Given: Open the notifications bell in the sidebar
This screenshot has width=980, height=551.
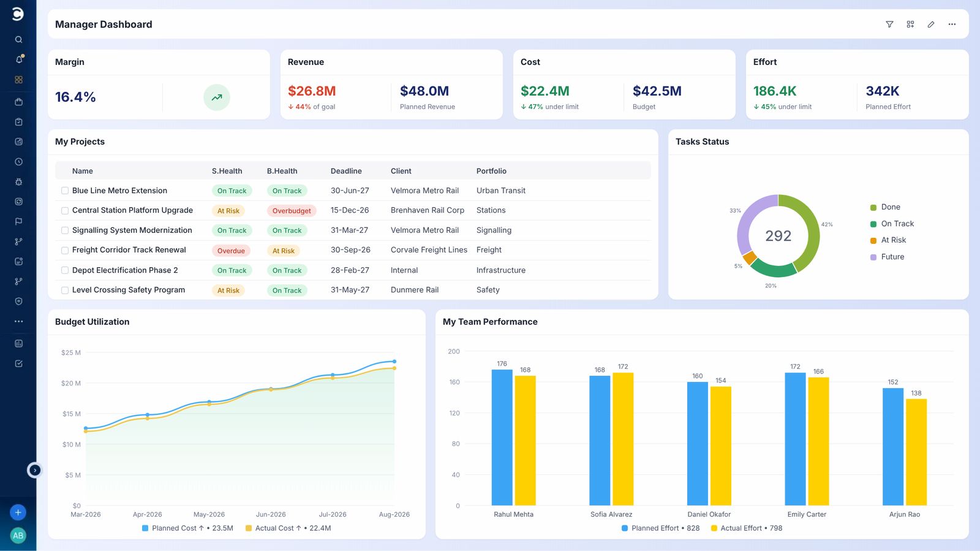Looking at the screenshot, I should coord(18,59).
